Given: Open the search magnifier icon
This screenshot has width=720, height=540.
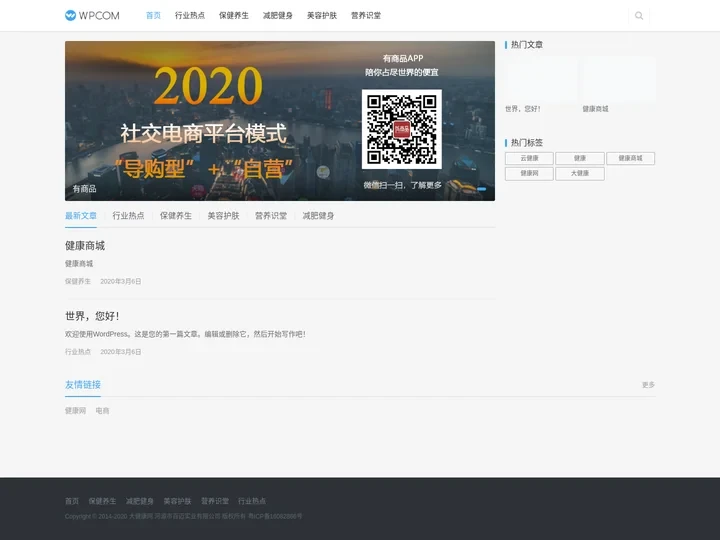Looking at the screenshot, I should coord(639,16).
